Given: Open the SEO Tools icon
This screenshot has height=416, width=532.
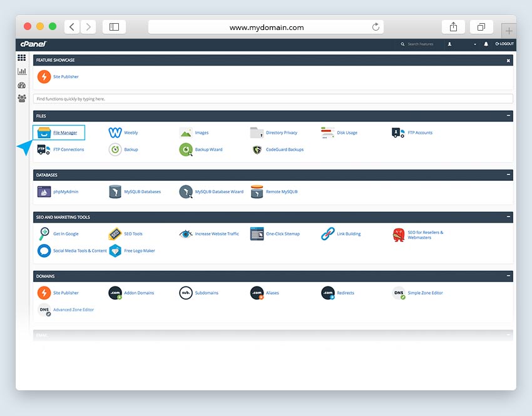Looking at the screenshot, I should click(x=115, y=234).
